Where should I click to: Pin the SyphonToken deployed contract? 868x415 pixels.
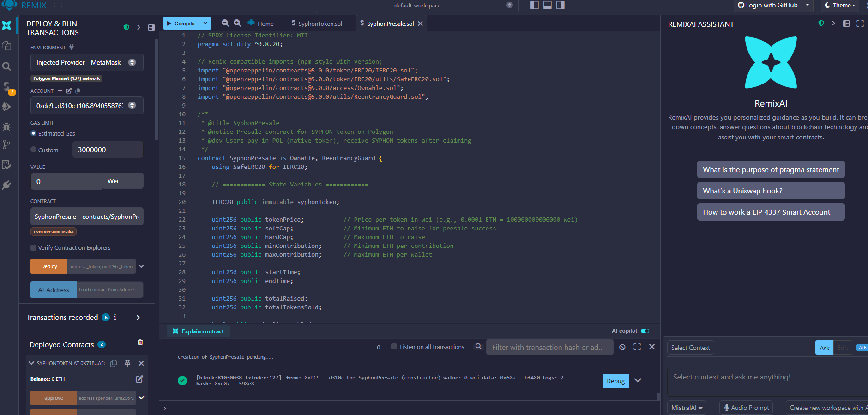(x=127, y=363)
